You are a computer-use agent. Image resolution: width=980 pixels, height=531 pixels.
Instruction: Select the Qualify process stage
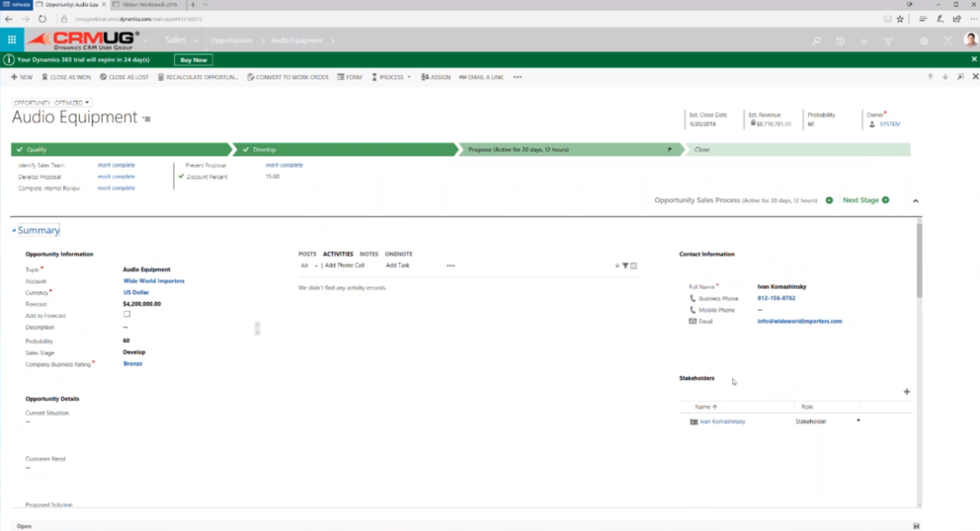click(x=121, y=150)
